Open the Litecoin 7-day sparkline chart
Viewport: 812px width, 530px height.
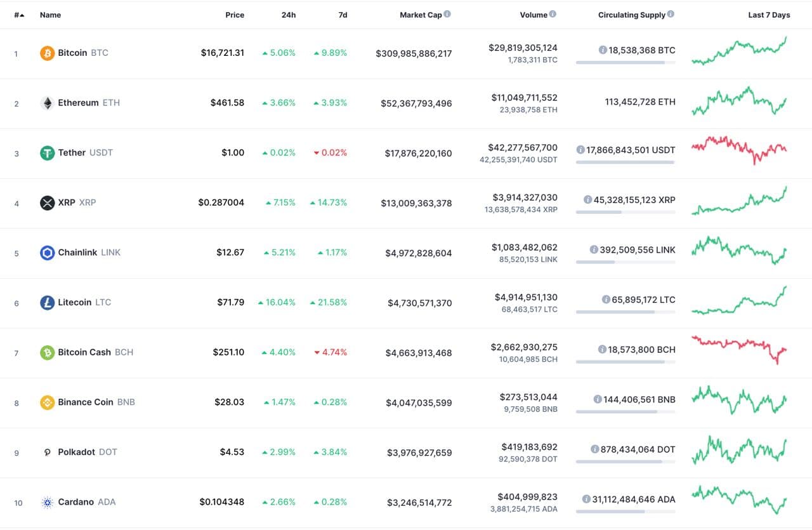click(739, 300)
